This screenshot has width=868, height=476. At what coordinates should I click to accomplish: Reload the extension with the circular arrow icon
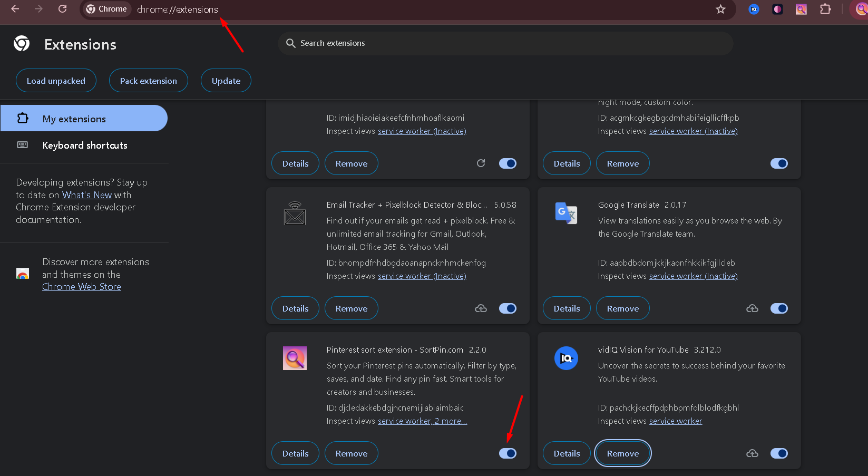pos(481,163)
